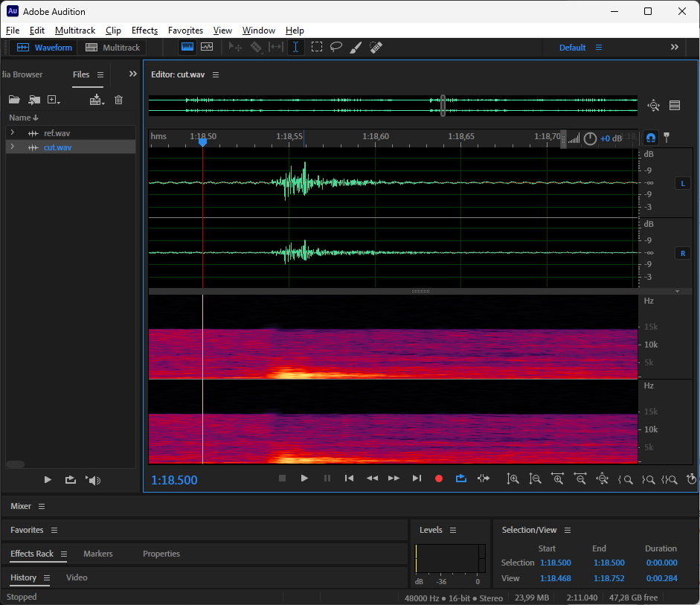700x605 pixels.
Task: Expand the ref.wav file entry
Action: point(12,133)
